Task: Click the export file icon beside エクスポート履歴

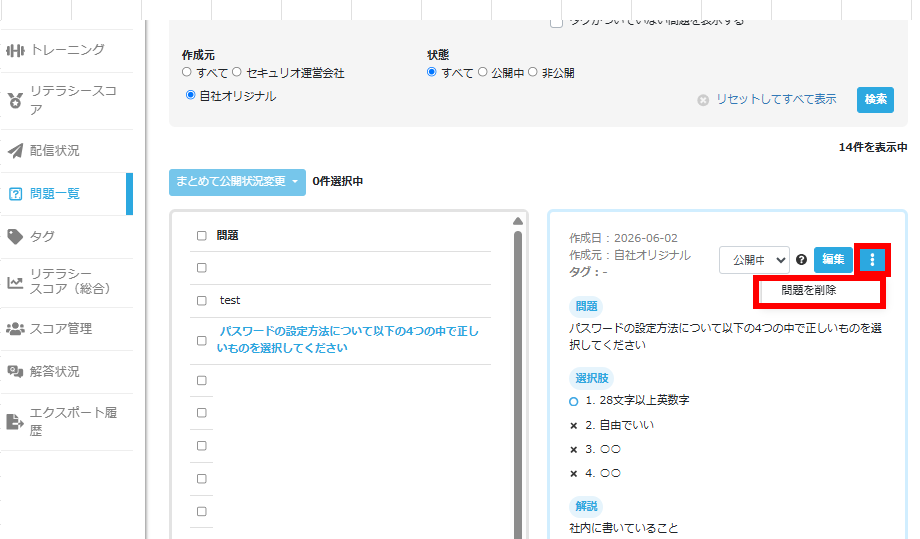Action: pyautogui.click(x=15, y=422)
